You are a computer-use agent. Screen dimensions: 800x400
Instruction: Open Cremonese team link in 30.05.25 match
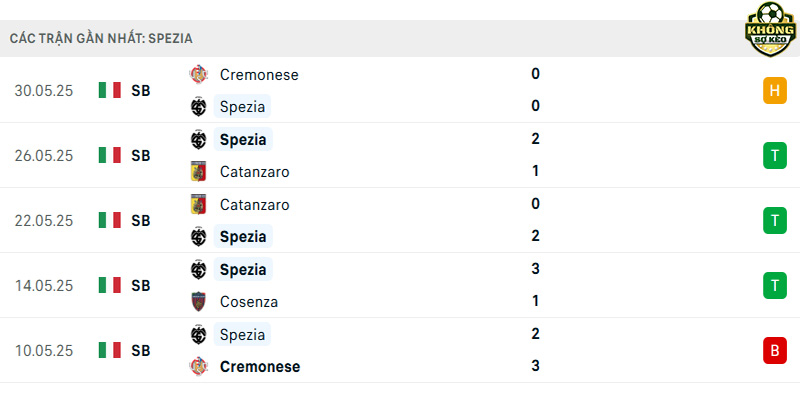point(259,74)
